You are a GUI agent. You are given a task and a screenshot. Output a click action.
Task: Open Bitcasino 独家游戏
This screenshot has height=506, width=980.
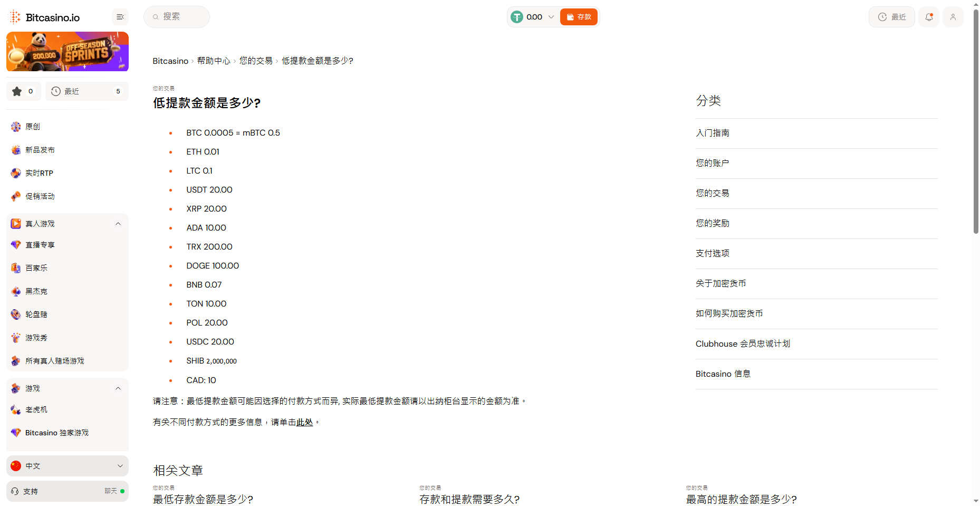pyautogui.click(x=57, y=433)
